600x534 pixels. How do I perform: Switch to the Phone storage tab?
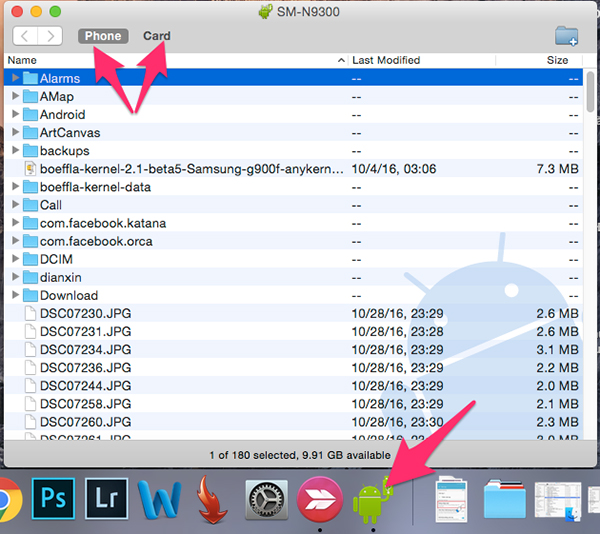[x=103, y=36]
